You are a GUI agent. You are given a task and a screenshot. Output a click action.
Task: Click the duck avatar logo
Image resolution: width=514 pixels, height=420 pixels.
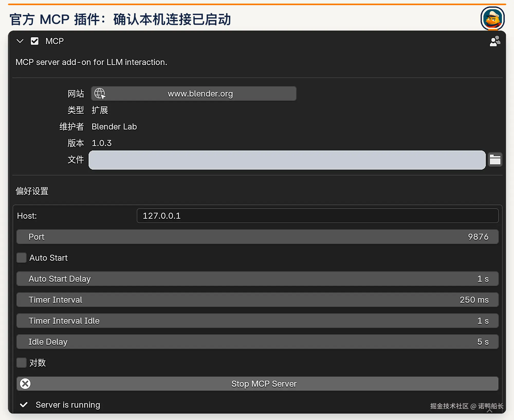click(x=493, y=18)
